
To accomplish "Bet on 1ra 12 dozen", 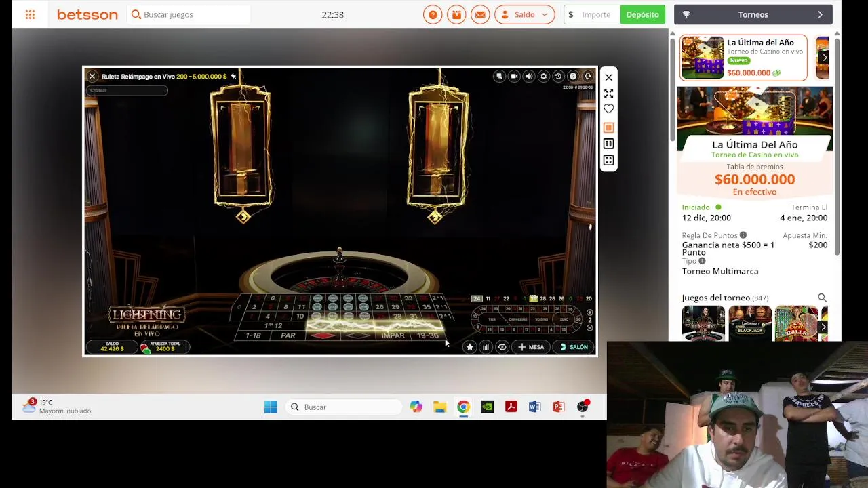I will [x=273, y=325].
